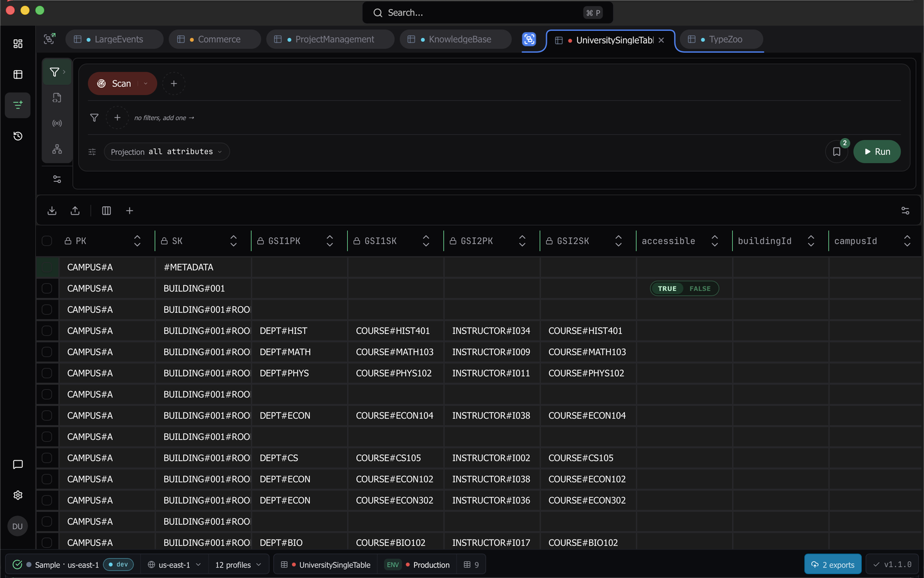Check the COURSE#PHYS102 row checkbox

click(47, 373)
